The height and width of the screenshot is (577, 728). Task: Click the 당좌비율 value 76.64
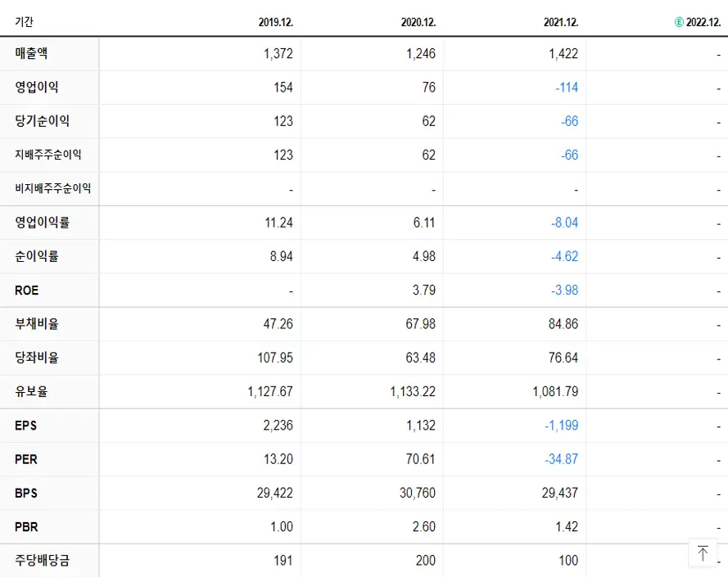[x=563, y=358]
